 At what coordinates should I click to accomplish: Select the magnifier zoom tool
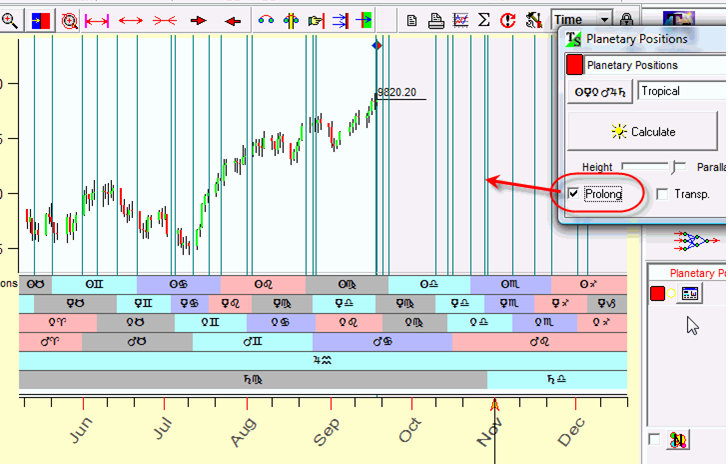(x=10, y=20)
